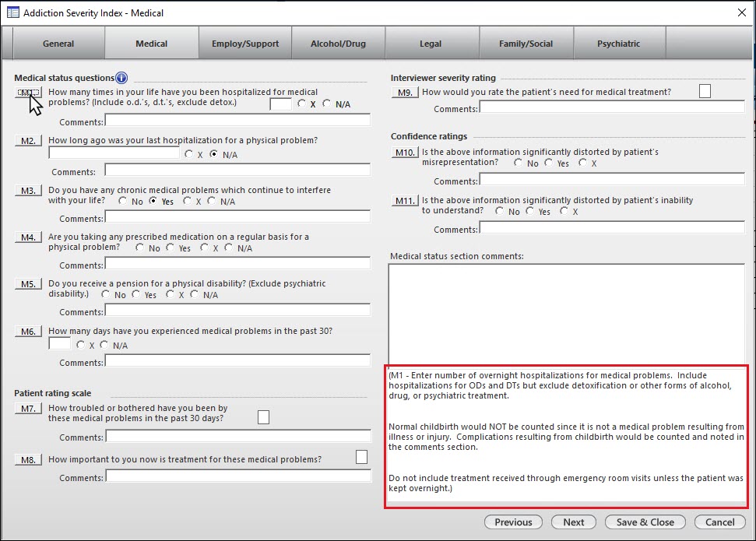Open the Psychiatric tab
Viewport: 756px width, 541px height.
619,44
